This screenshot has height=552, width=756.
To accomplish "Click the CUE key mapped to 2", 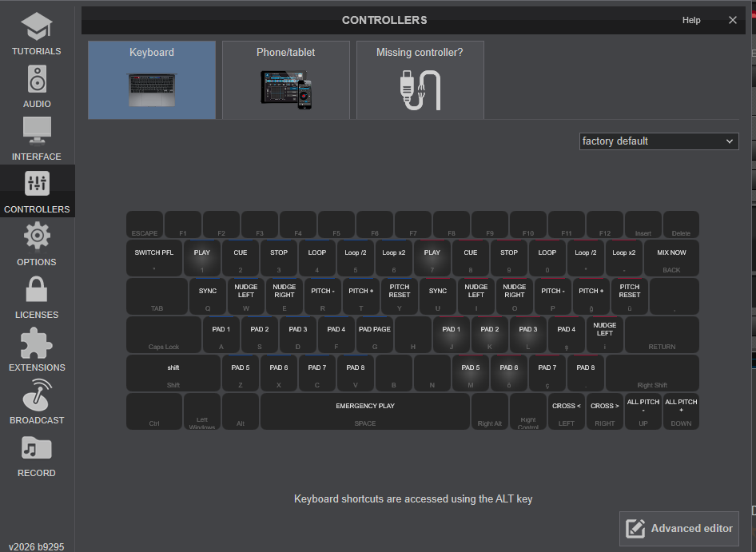I will [240, 258].
